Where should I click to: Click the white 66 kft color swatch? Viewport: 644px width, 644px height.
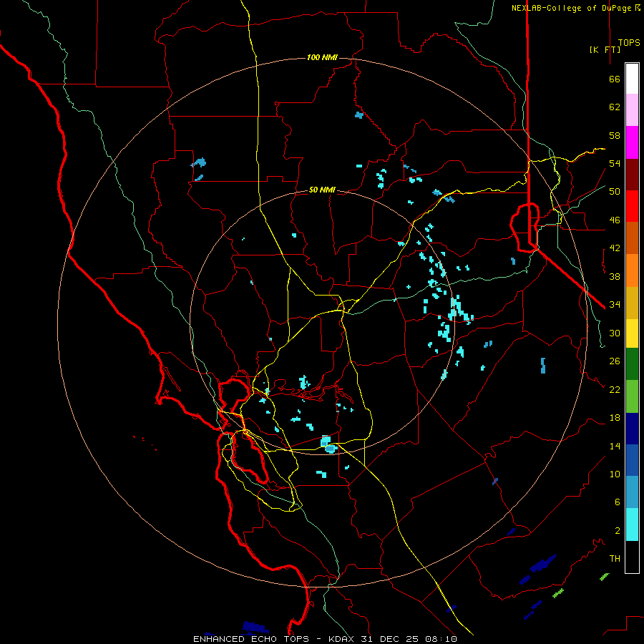632,79
